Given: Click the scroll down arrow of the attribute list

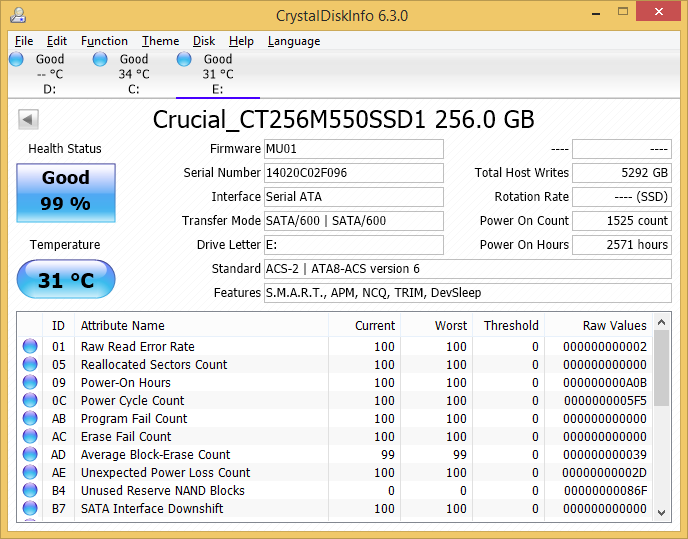Looking at the screenshot, I should (662, 512).
